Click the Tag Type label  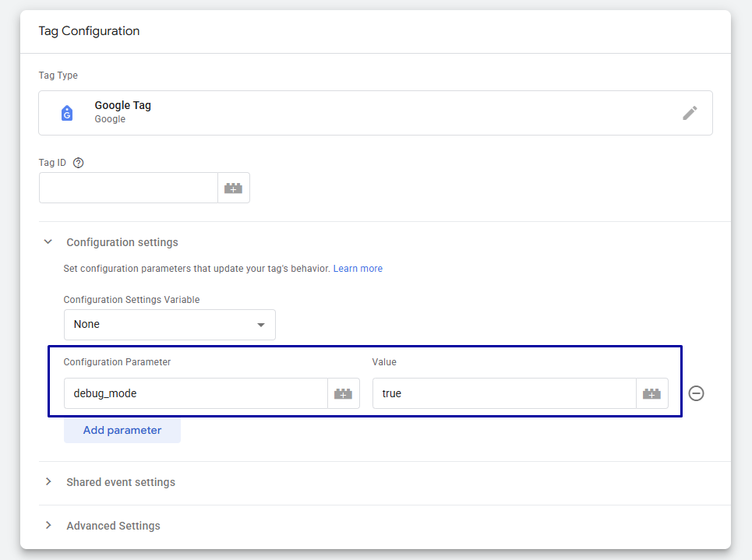(x=58, y=76)
